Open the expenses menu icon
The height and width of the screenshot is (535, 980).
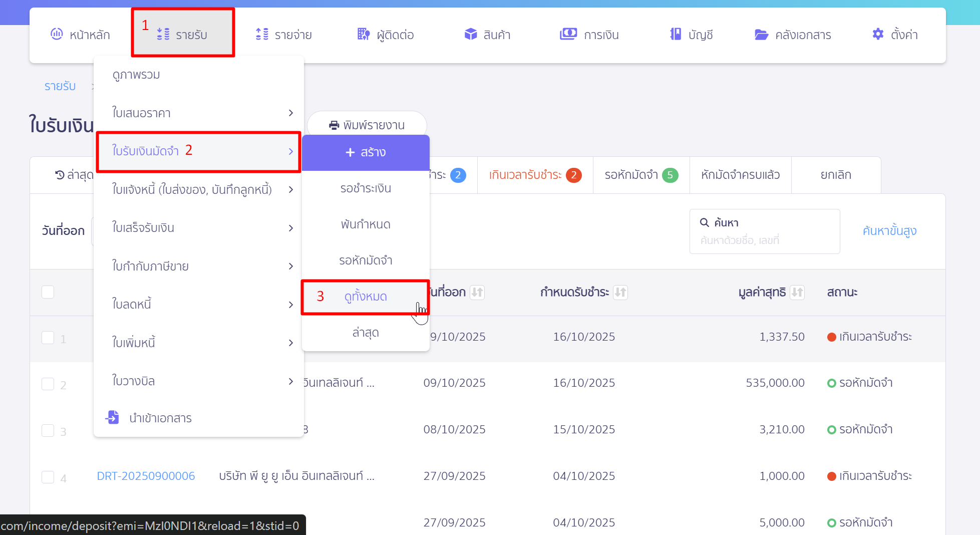pyautogui.click(x=262, y=34)
